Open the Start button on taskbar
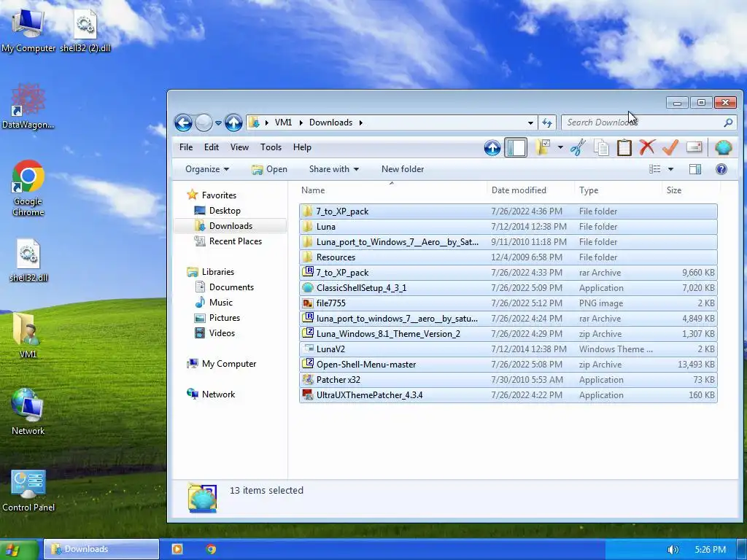The width and height of the screenshot is (747, 560). (18, 550)
